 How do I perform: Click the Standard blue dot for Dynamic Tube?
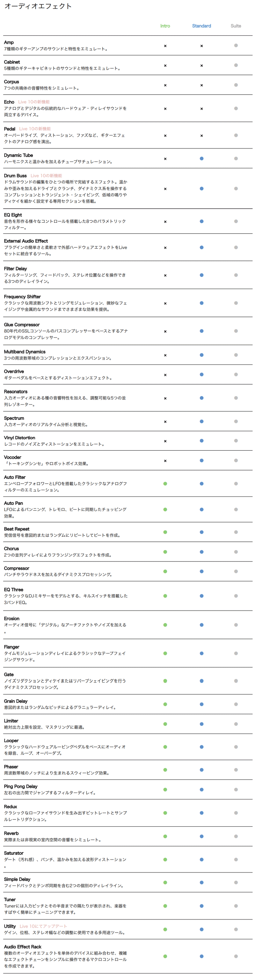[x=202, y=158]
